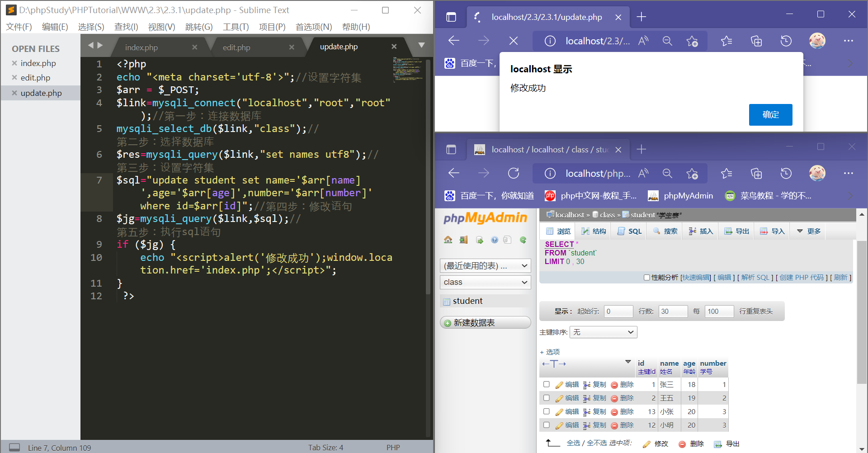Open Edge menu (three dots) in update.php browser
The width and height of the screenshot is (868, 453).
point(849,41)
